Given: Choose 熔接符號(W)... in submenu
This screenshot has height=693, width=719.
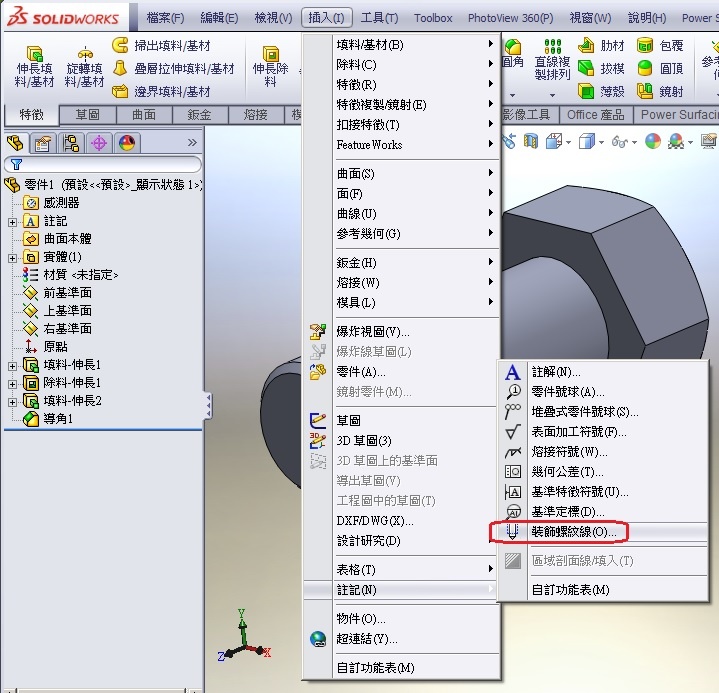Looking at the screenshot, I should point(570,452).
